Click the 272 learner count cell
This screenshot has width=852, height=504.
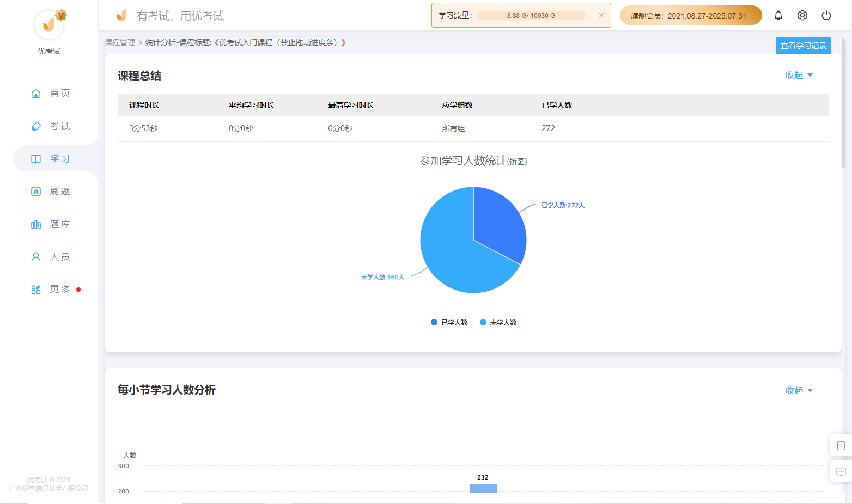point(548,128)
